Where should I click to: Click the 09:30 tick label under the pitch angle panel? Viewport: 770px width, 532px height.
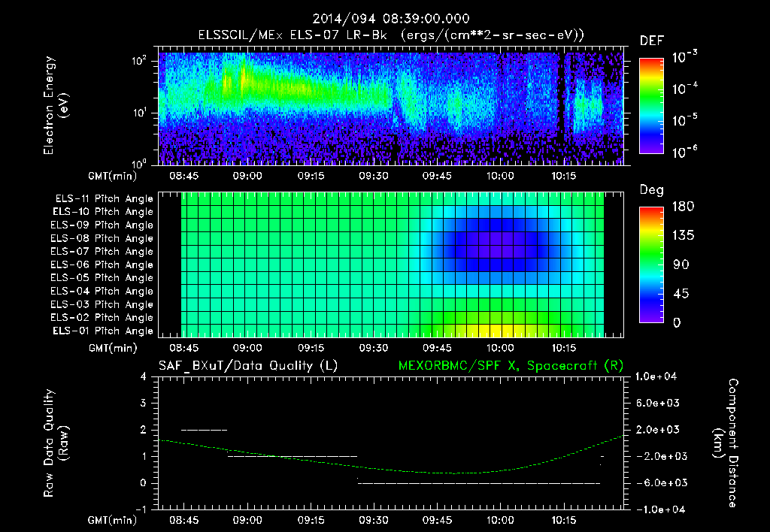374,349
